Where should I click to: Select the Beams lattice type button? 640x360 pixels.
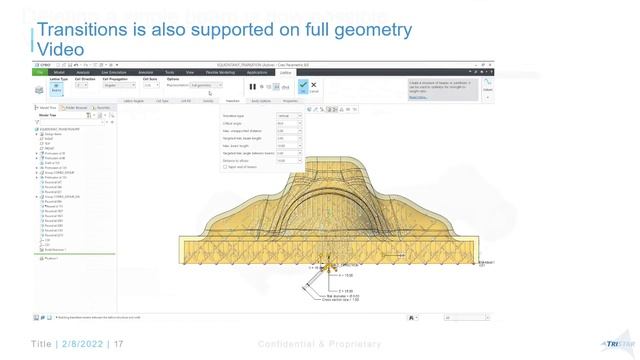pos(56,89)
